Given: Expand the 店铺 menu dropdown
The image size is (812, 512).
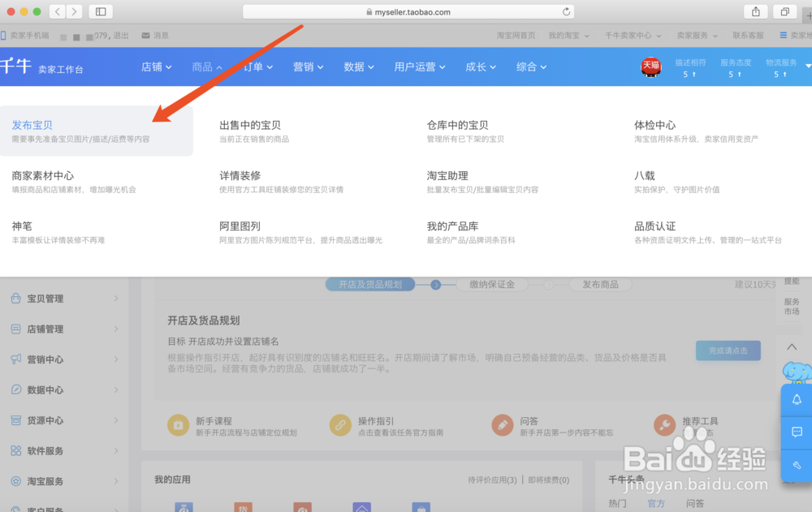Looking at the screenshot, I should pos(157,67).
